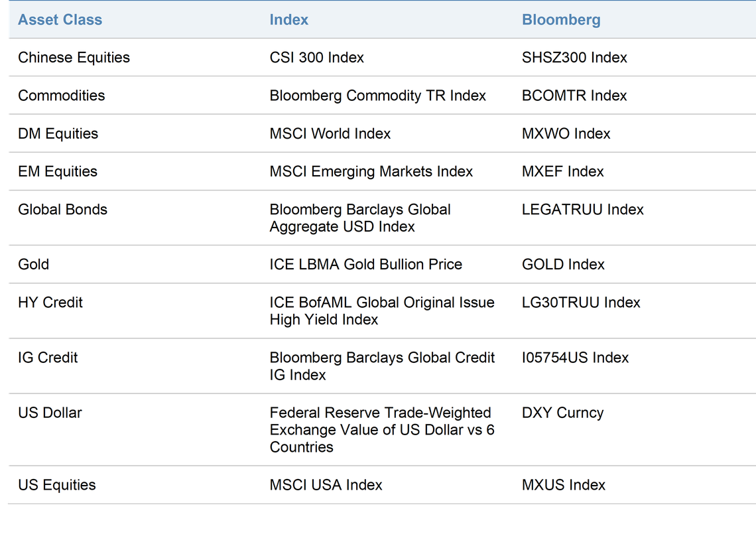Click the BCOMTR Index ticker
The image size is (756, 544).
click(574, 96)
